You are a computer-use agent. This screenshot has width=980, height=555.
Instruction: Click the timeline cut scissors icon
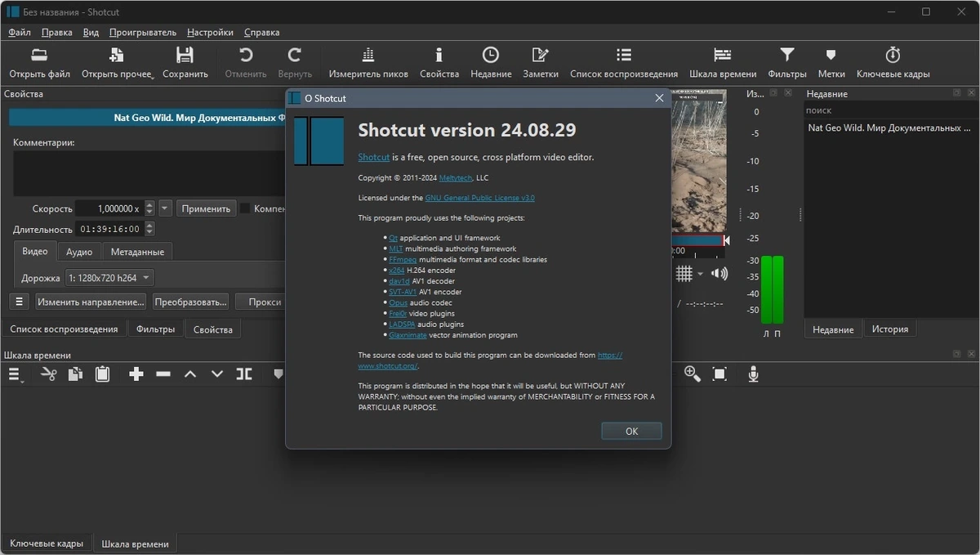[x=49, y=374]
